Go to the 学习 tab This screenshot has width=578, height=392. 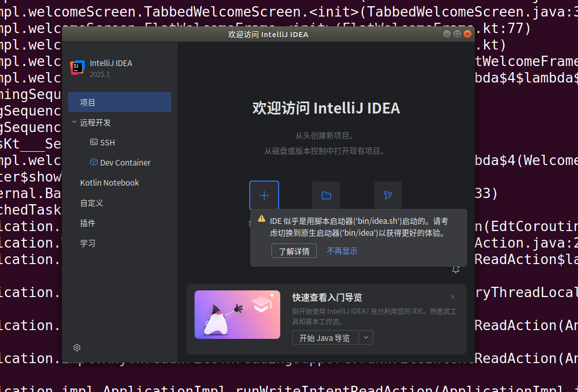click(x=88, y=243)
